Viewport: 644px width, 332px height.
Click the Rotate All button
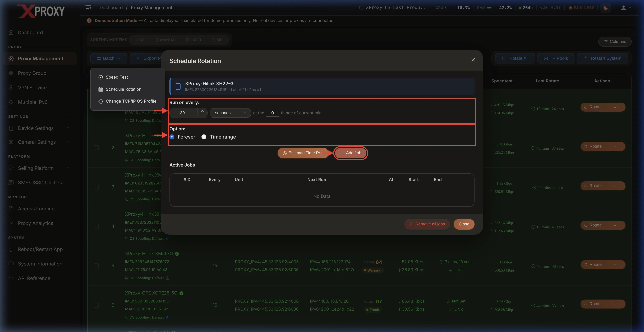point(515,58)
